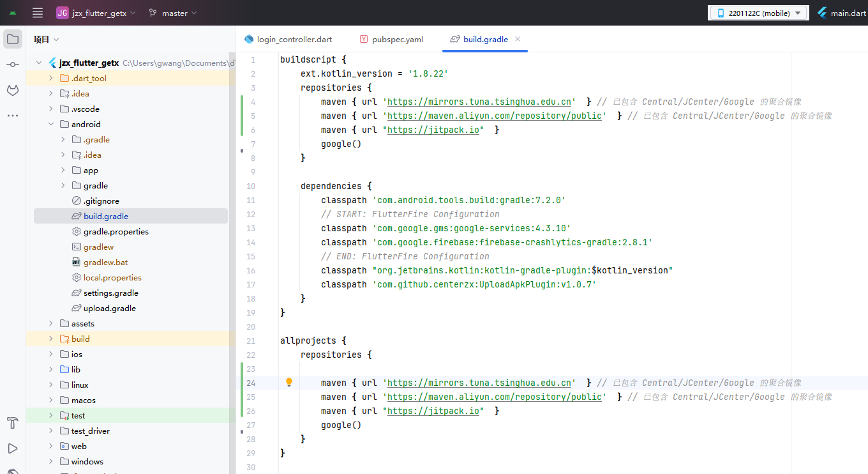Expand the assets folder
Screen dimensions: 868x474
click(51, 323)
